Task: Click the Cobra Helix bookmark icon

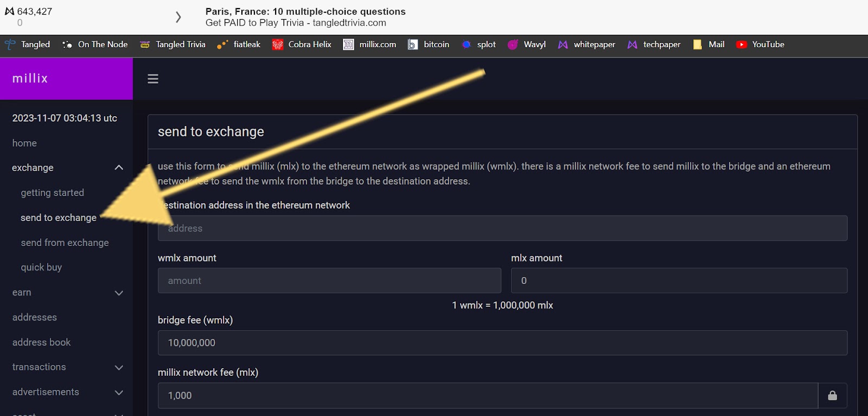Action: [x=278, y=45]
